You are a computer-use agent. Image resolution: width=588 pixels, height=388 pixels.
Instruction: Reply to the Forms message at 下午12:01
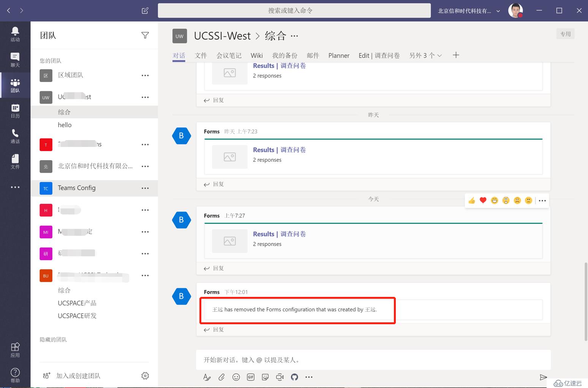(x=214, y=330)
